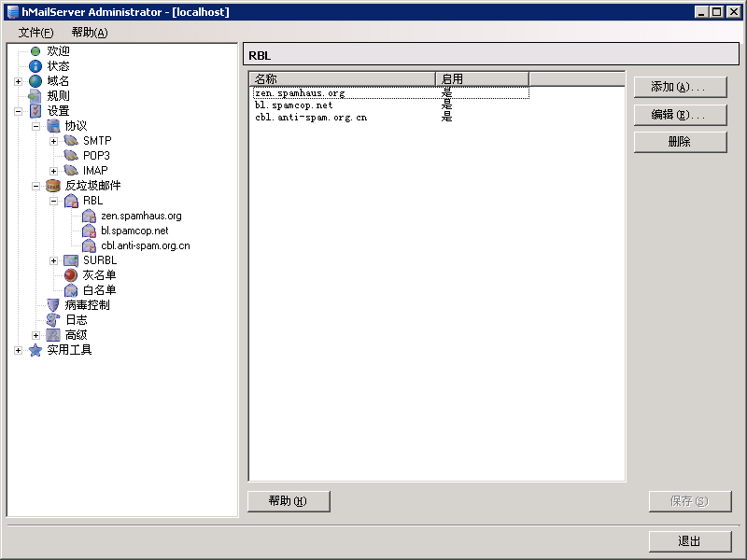Select zen.spamhaus.org row in RBL list
Image resolution: width=747 pixels, height=560 pixels.
pyautogui.click(x=390, y=92)
